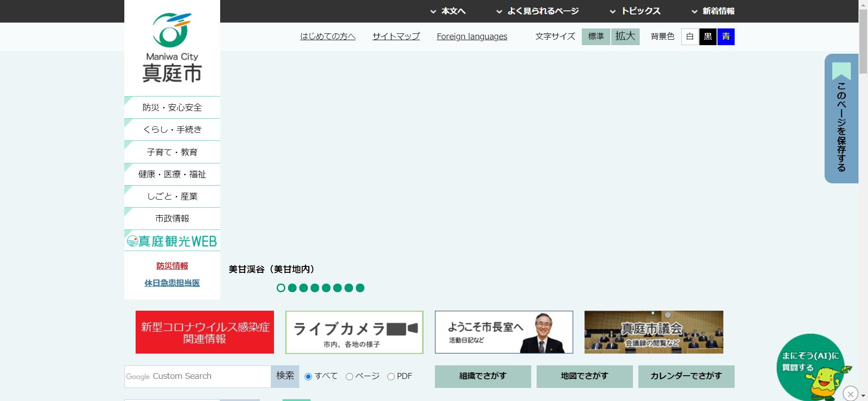Go to third slideshow dot
The width and height of the screenshot is (868, 401).
coord(303,288)
